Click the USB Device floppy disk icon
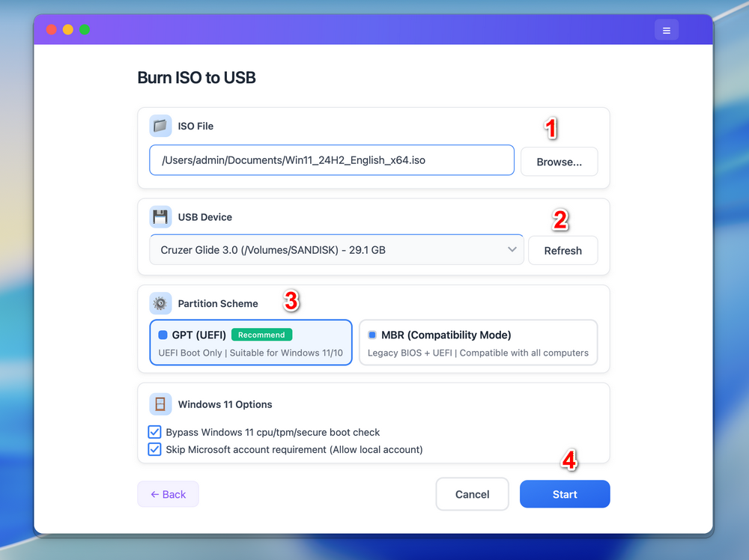This screenshot has width=749, height=560. [160, 216]
